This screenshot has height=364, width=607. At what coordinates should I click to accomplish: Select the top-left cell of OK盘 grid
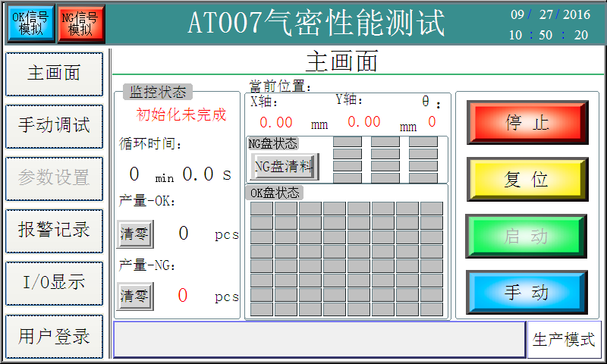262,209
